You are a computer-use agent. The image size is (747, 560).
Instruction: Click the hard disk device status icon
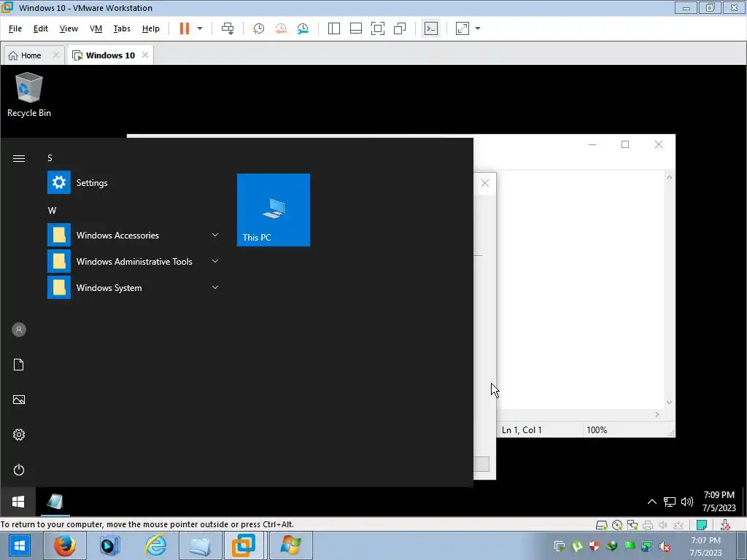pos(601,525)
